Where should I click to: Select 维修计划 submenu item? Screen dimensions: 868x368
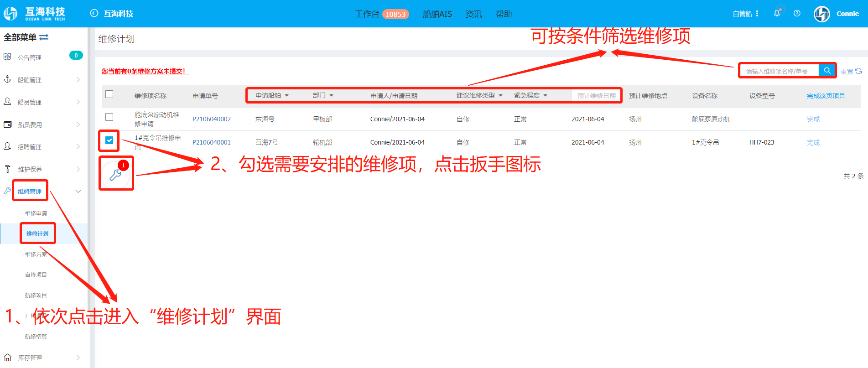37,233
